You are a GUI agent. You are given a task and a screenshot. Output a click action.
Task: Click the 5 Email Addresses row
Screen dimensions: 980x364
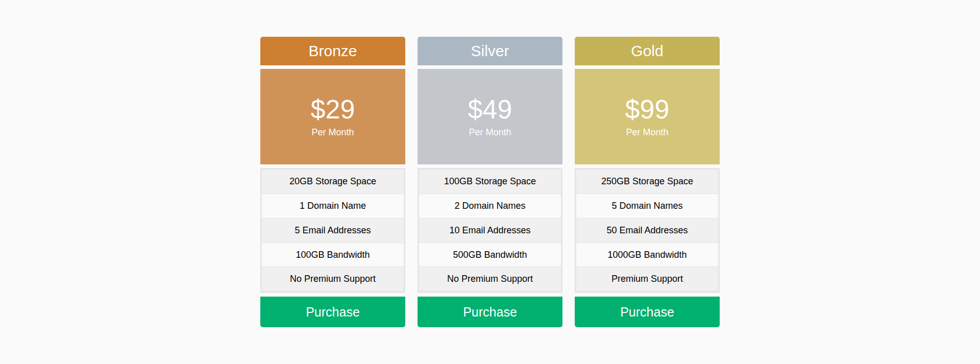point(332,230)
